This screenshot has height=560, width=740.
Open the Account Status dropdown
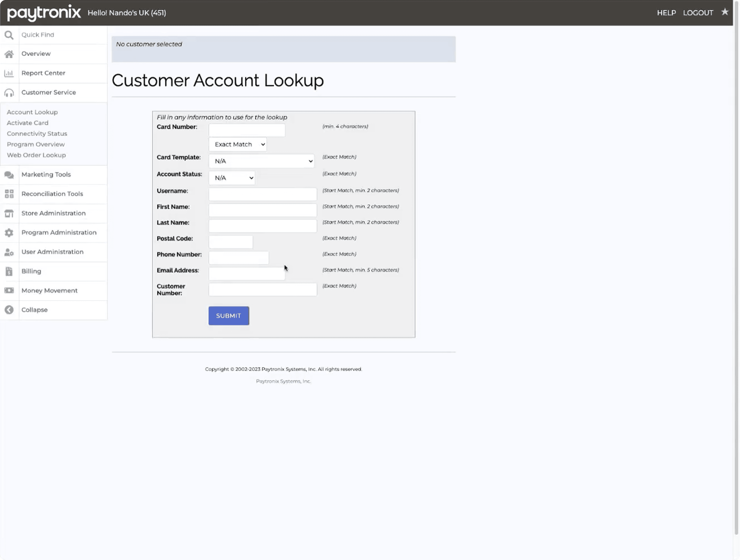point(232,178)
